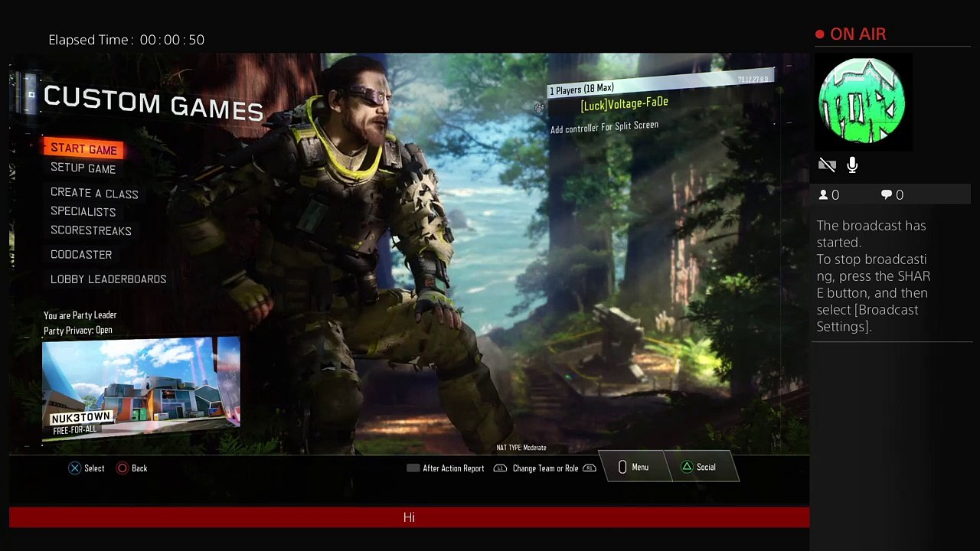Click the viewers count person icon
This screenshot has width=980, height=551.
(824, 195)
